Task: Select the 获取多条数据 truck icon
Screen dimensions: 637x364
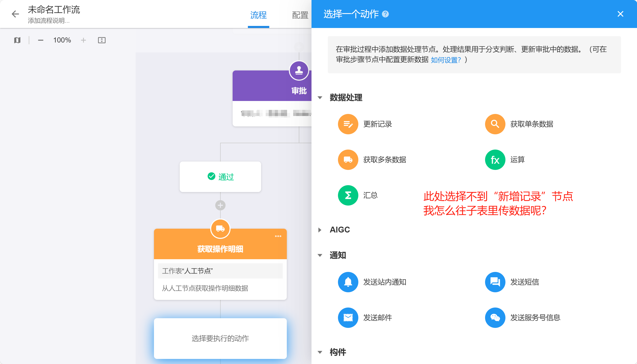Action: point(348,160)
